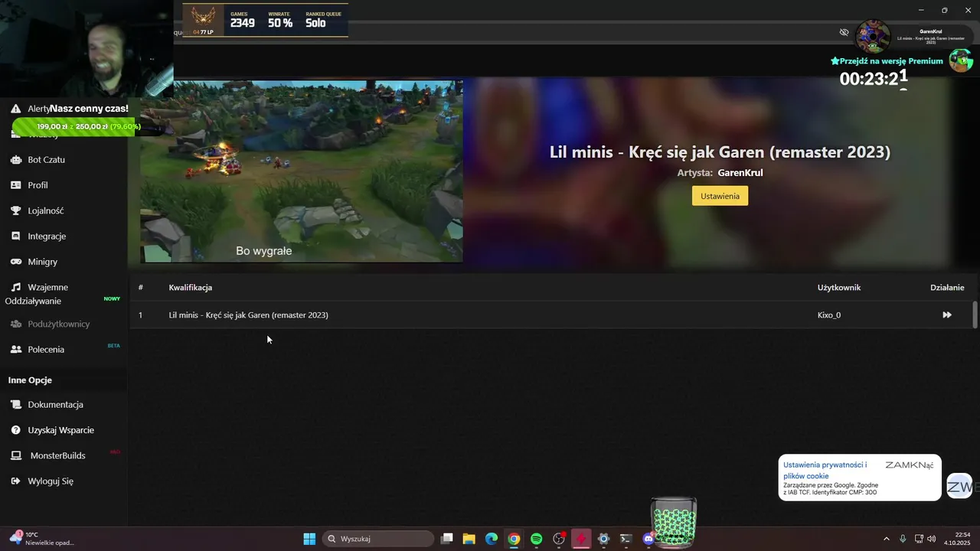Open the Dokumentacja link
The image size is (980, 551).
pyautogui.click(x=55, y=405)
